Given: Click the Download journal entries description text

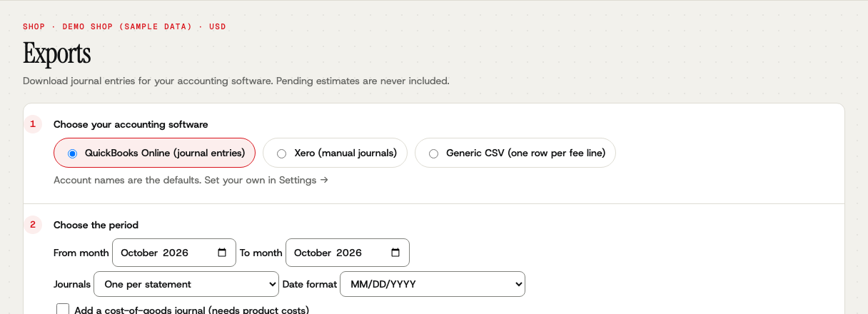Looking at the screenshot, I should [x=236, y=81].
